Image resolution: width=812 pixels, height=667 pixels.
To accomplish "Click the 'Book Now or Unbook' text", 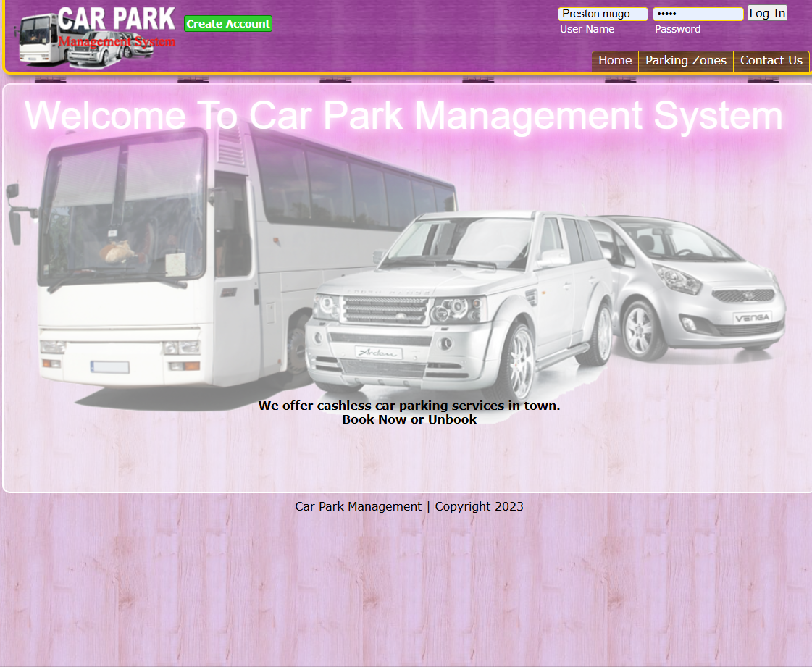I will coord(409,419).
